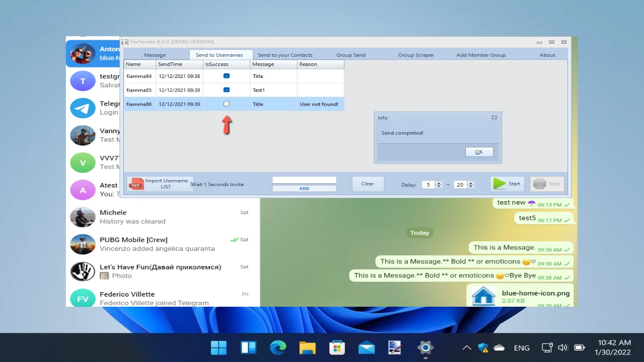This screenshot has width=644, height=362.
Task: Open Settings gear icon in taskbar
Action: [426, 347]
